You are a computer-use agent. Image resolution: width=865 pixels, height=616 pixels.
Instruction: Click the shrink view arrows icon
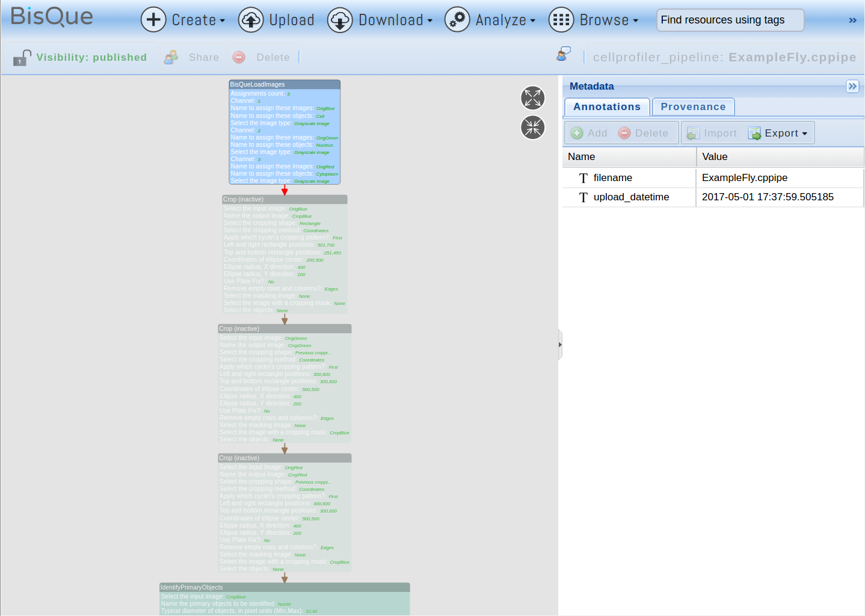(x=532, y=127)
